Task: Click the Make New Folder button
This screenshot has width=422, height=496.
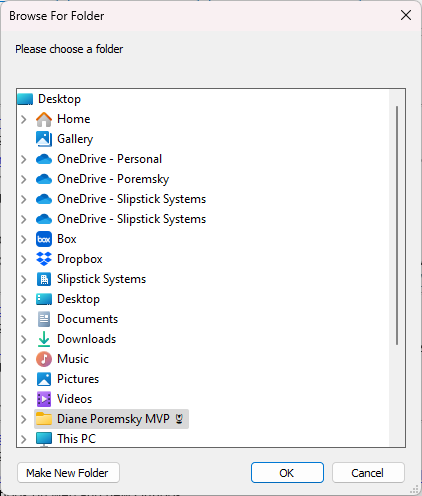Action: click(x=68, y=473)
